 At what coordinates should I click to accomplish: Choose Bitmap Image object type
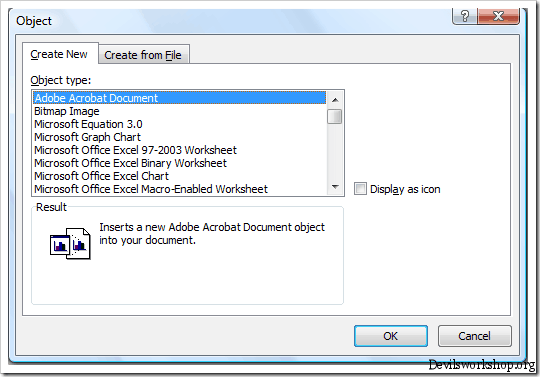click(179, 111)
